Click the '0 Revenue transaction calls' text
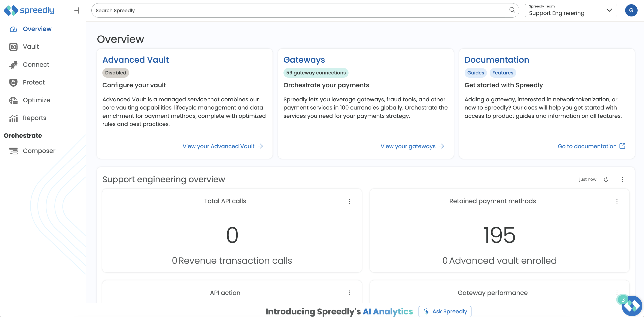Image resolution: width=644 pixels, height=317 pixels. (232, 261)
